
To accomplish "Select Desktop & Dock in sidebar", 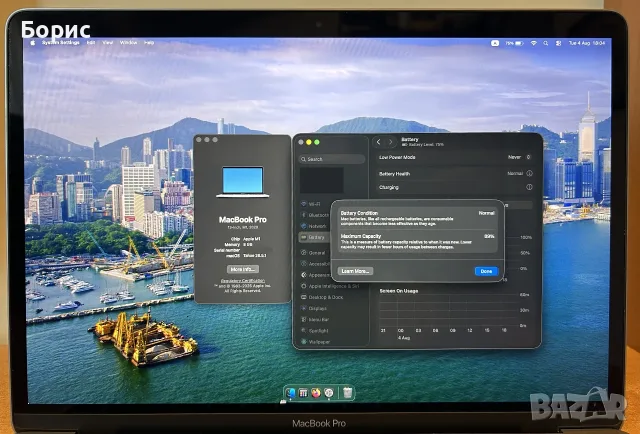I will tap(322, 297).
